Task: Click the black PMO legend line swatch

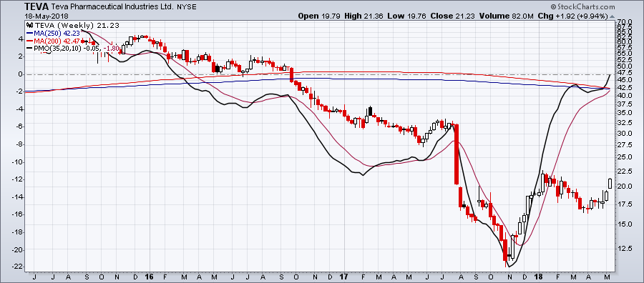Action: coord(30,49)
